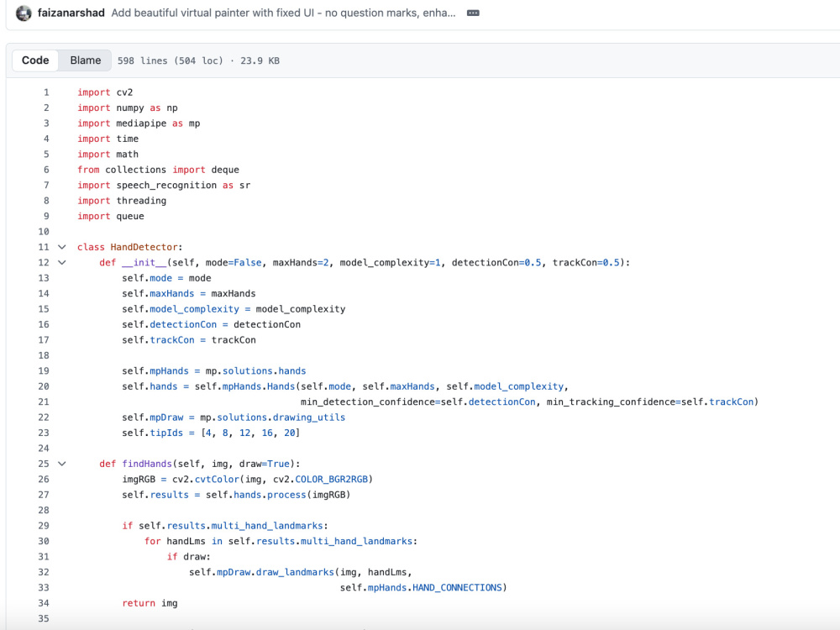Image resolution: width=840 pixels, height=630 pixels.
Task: Click 'import math' code line
Action: [x=108, y=155]
